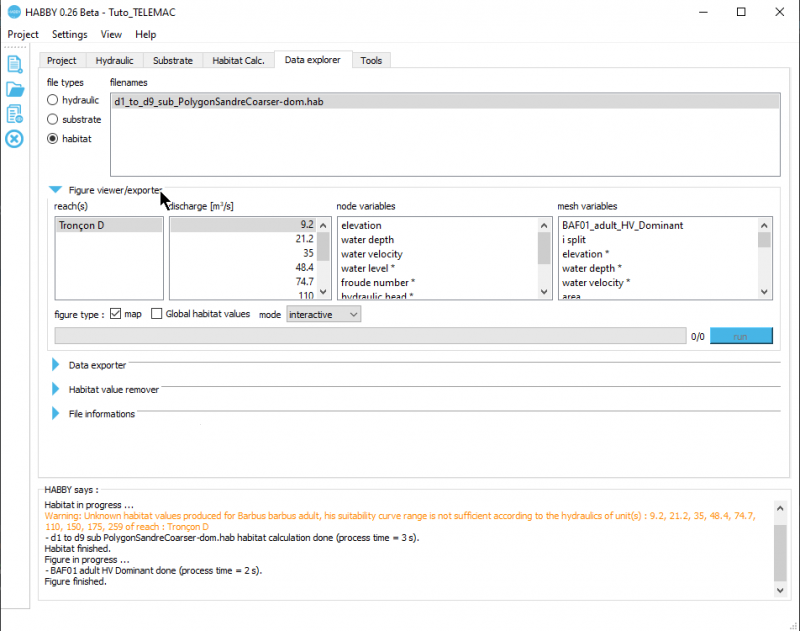This screenshot has height=631, width=800.
Task: Click the New project icon in the sidebar
Action: click(x=14, y=63)
